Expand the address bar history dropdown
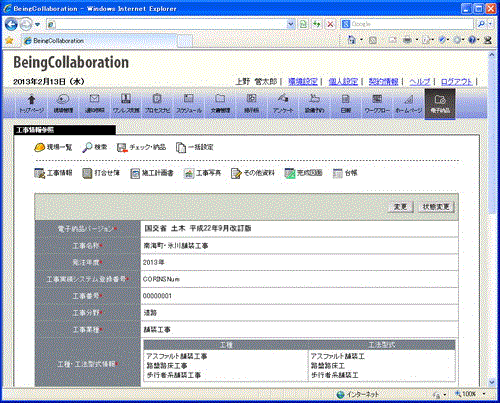500x403 pixels. (291, 24)
